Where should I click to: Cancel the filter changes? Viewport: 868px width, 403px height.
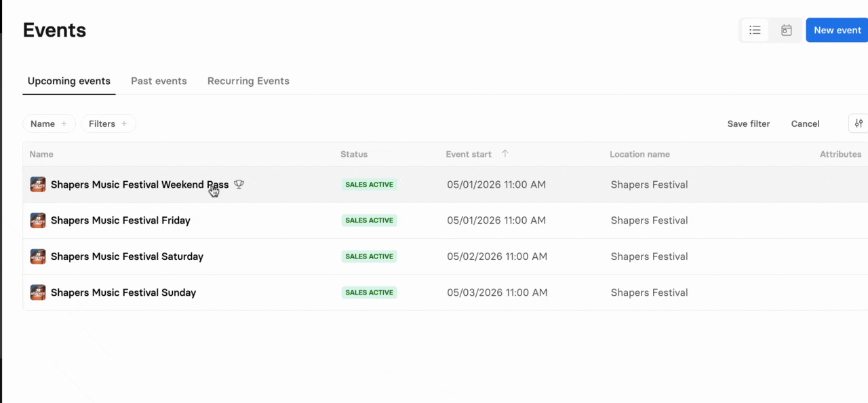tap(805, 123)
